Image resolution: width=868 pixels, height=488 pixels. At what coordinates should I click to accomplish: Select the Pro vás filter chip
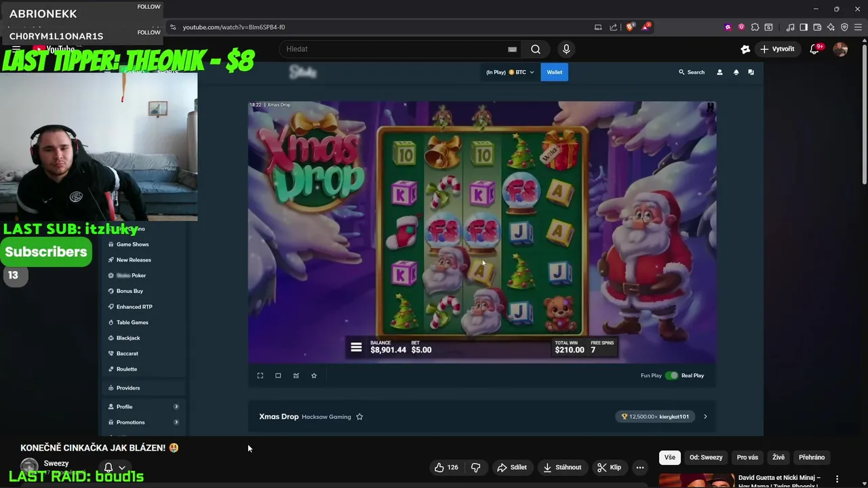point(747,457)
